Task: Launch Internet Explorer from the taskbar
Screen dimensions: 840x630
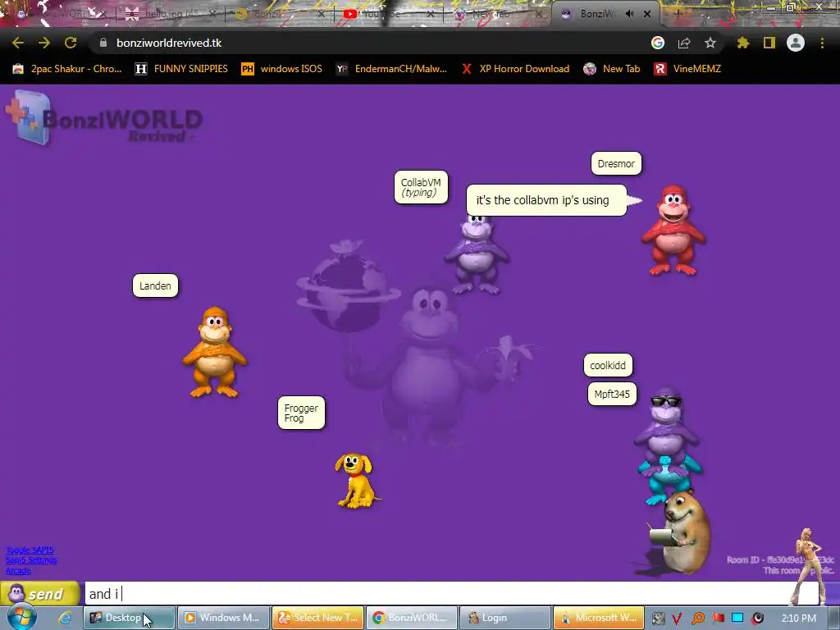Action: [65, 618]
